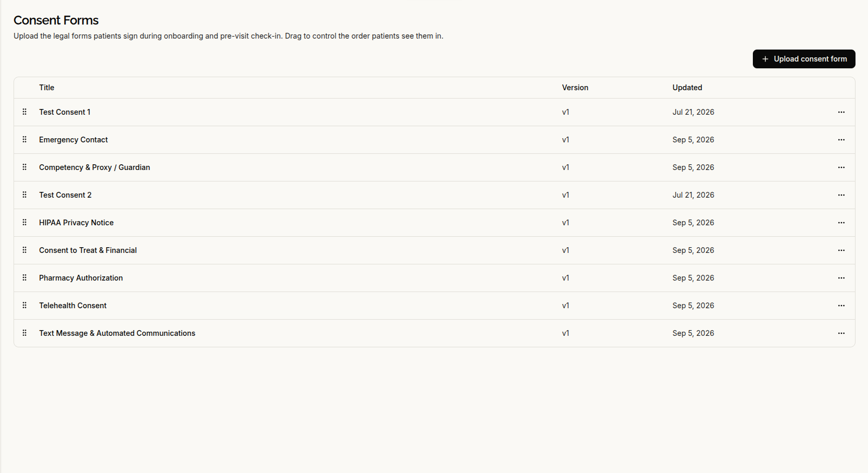Open more options for Text Message & Automated Communications

[841, 333]
